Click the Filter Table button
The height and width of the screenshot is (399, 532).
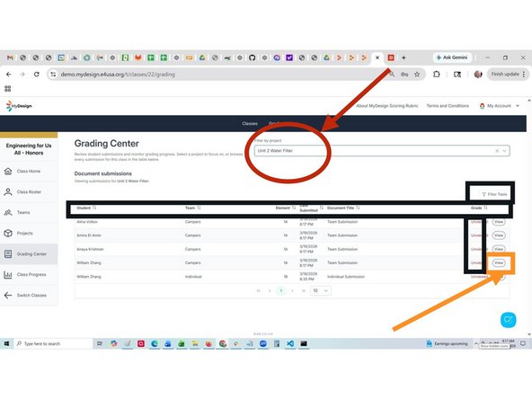point(494,194)
